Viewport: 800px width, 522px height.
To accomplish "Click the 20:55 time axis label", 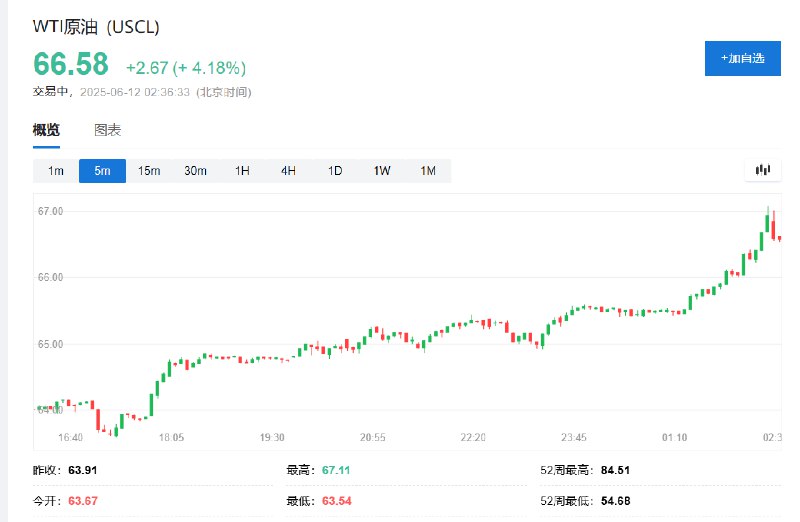I will [373, 438].
